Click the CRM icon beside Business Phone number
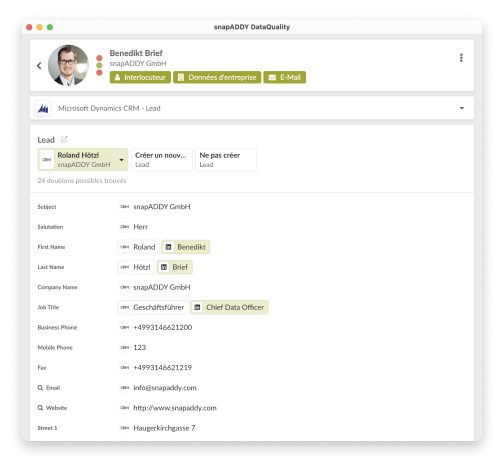This screenshot has width=504, height=470. click(125, 327)
